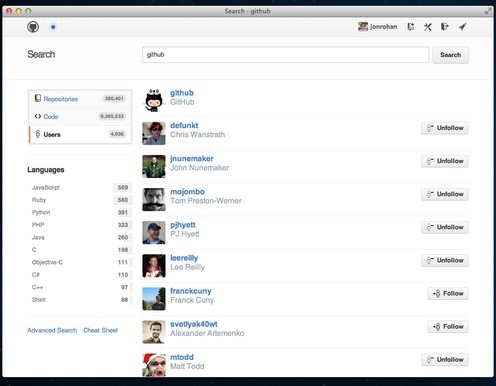Click Tom Preston-Werner's avatar thumbnail
The width and height of the screenshot is (496, 386).
pyautogui.click(x=154, y=199)
